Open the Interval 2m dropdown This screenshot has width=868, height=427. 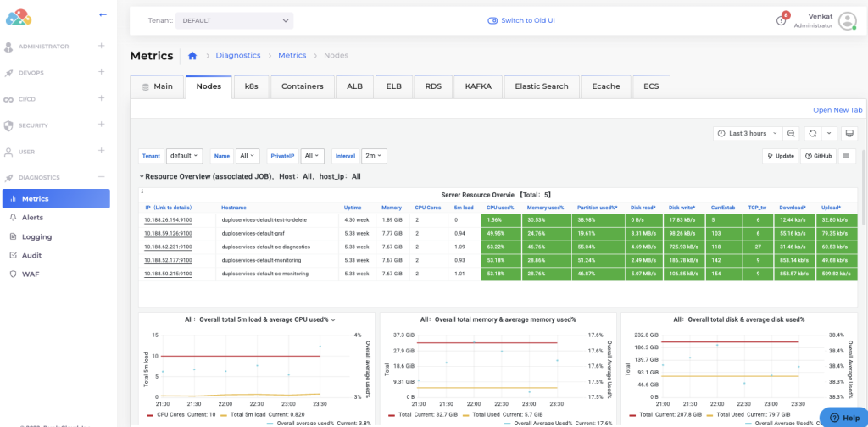click(x=372, y=156)
